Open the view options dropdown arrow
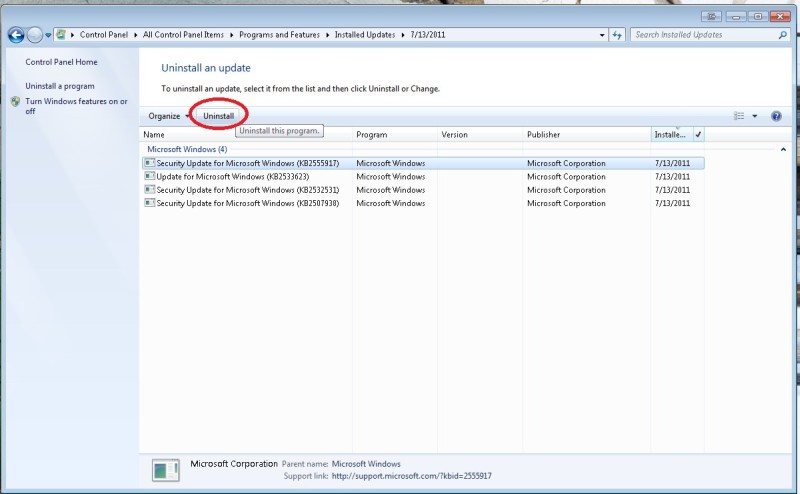The height and width of the screenshot is (494, 800). [755, 116]
